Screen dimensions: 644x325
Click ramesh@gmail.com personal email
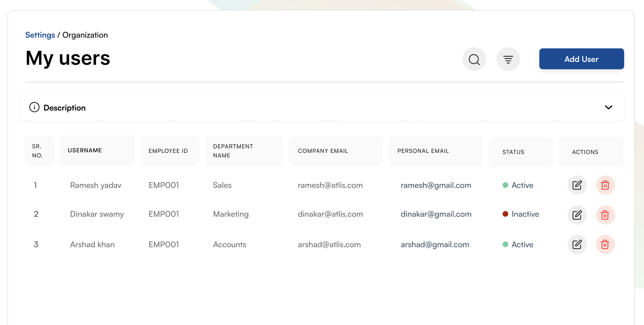tap(436, 185)
